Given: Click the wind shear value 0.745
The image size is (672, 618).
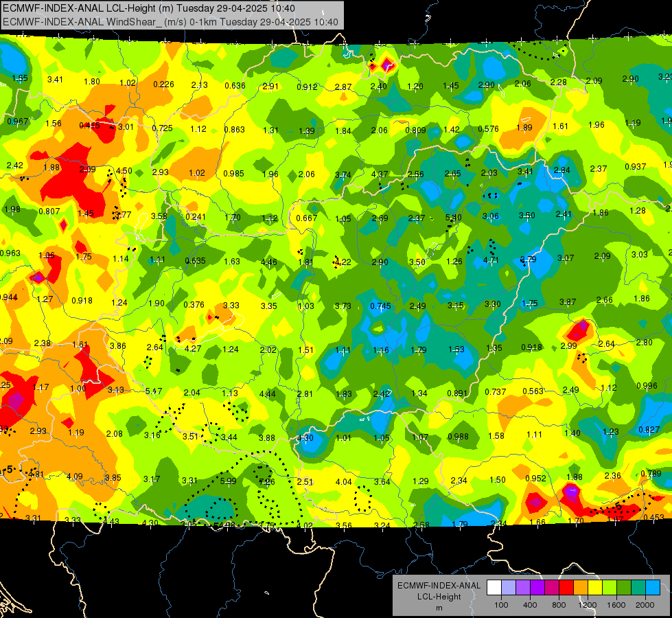Looking at the screenshot, I should click(x=380, y=306).
